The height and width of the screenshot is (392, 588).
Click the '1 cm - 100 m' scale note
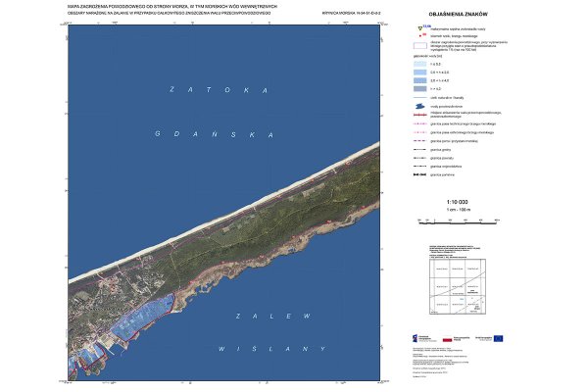coord(459,210)
